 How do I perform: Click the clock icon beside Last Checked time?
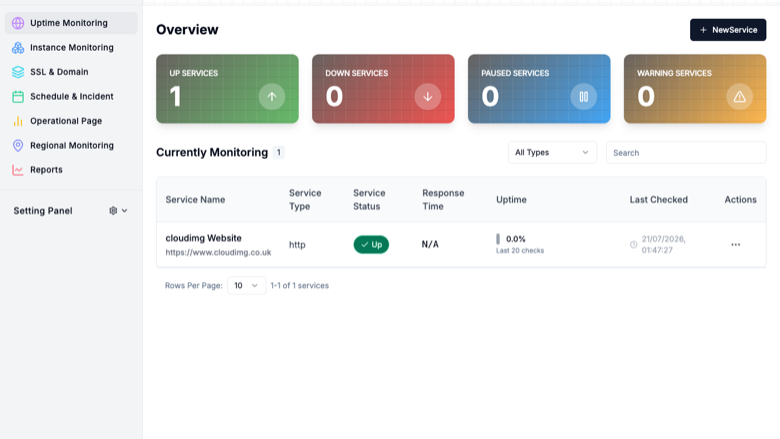633,245
